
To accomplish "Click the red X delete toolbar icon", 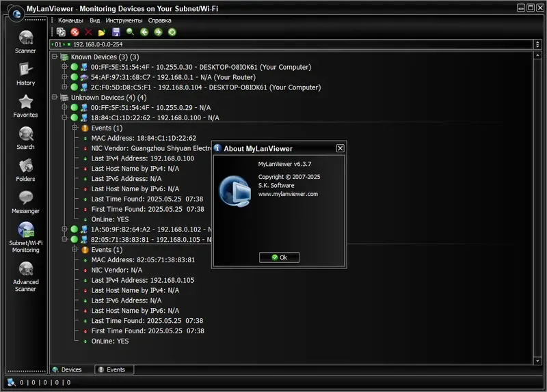I will click(88, 32).
